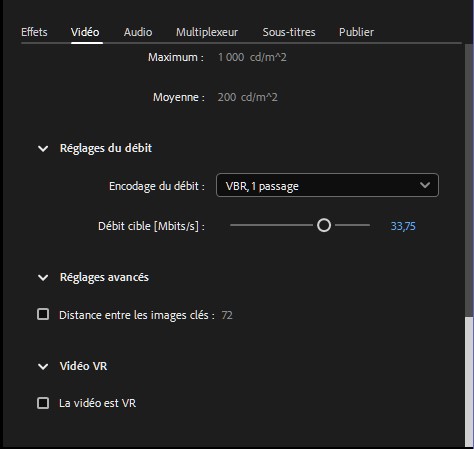Open the Multiplexeur tab
This screenshot has height=449, width=474.
click(x=207, y=32)
